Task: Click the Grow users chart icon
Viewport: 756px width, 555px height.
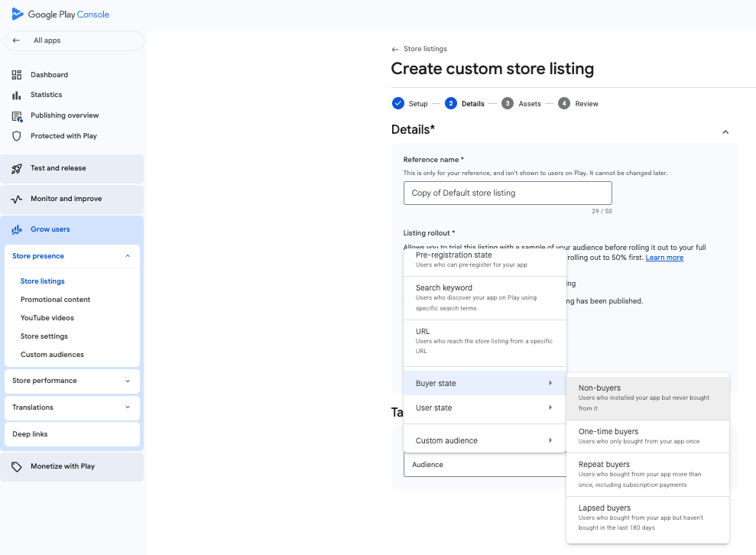Action: 17,229
